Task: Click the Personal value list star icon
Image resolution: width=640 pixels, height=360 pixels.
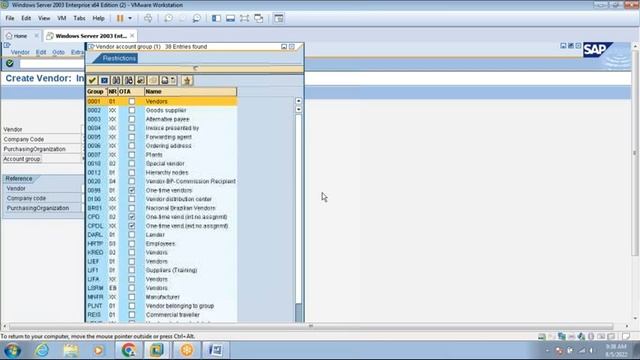Action: (x=187, y=80)
